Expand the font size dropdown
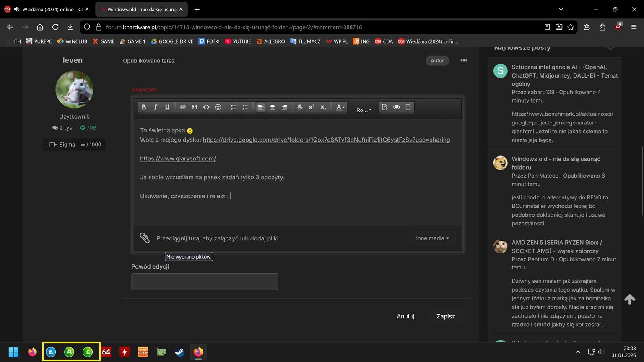 (x=364, y=110)
